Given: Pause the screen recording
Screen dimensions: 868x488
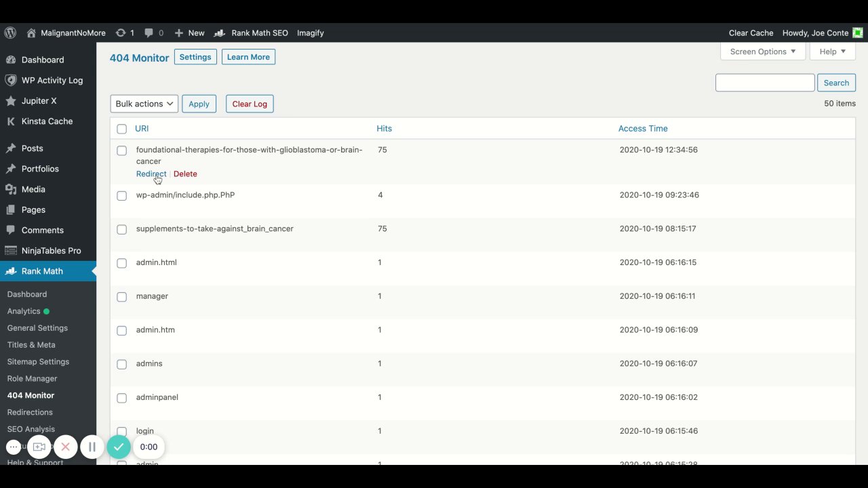Looking at the screenshot, I should (92, 447).
